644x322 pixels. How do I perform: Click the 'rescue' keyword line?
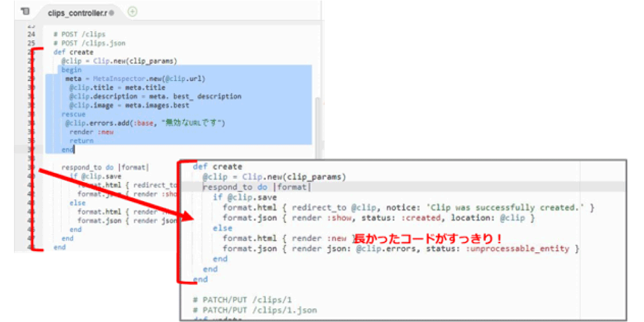74,114
